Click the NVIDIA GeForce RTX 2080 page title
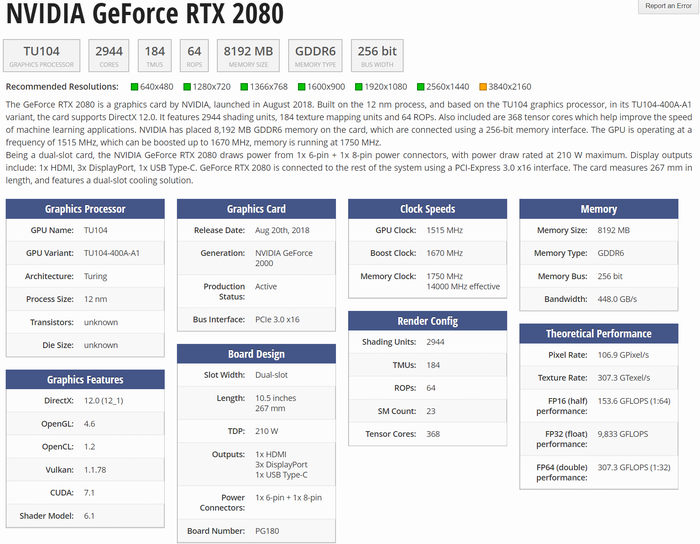The height and width of the screenshot is (544, 700). (145, 16)
